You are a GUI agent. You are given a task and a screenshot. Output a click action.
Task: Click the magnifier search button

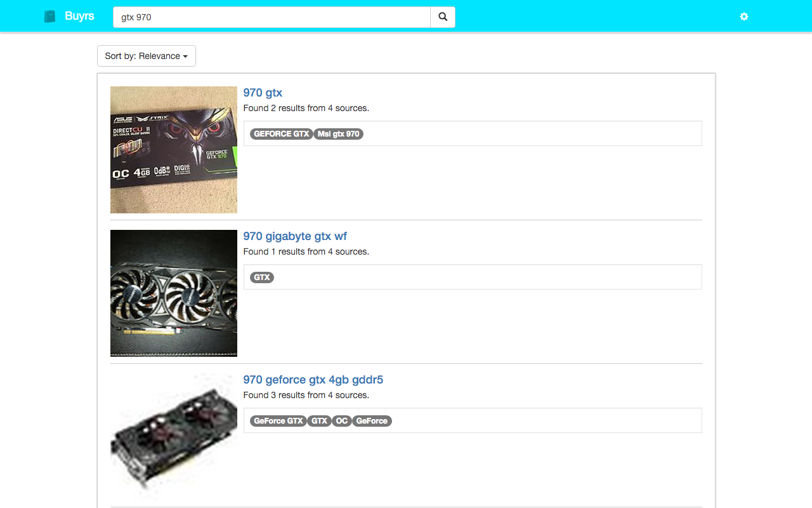(443, 17)
